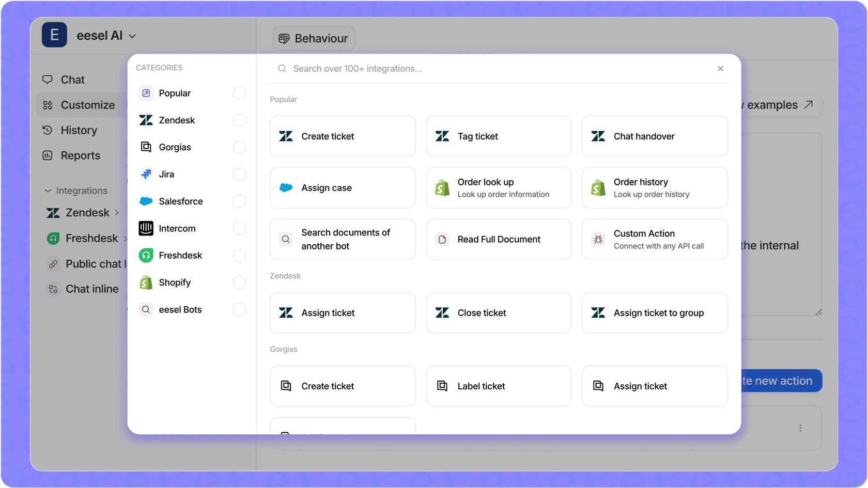
Task: Expand the Zendesk integration entry
Action: pyautogui.click(x=117, y=212)
